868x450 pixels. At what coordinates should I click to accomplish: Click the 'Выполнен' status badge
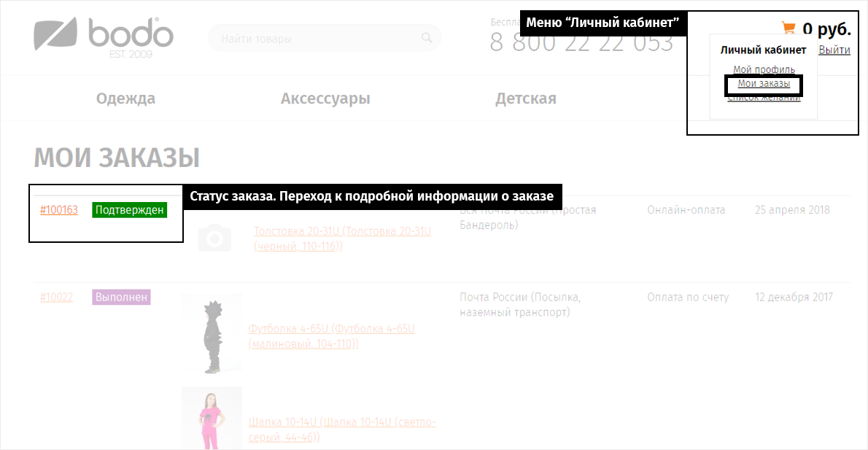(121, 298)
